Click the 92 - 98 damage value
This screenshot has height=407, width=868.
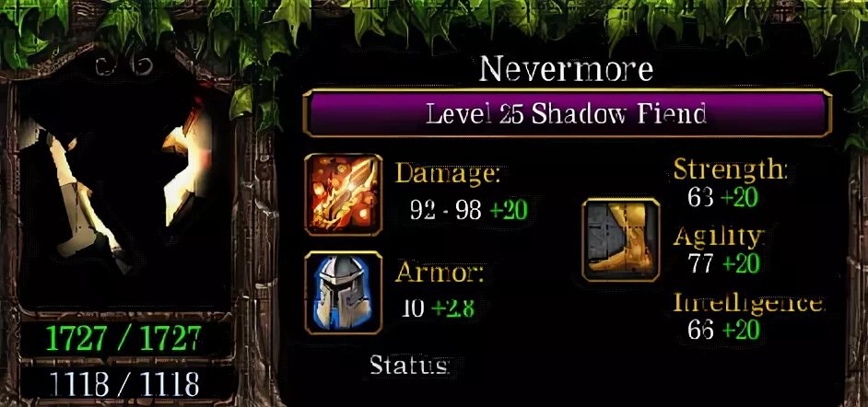coord(446,210)
